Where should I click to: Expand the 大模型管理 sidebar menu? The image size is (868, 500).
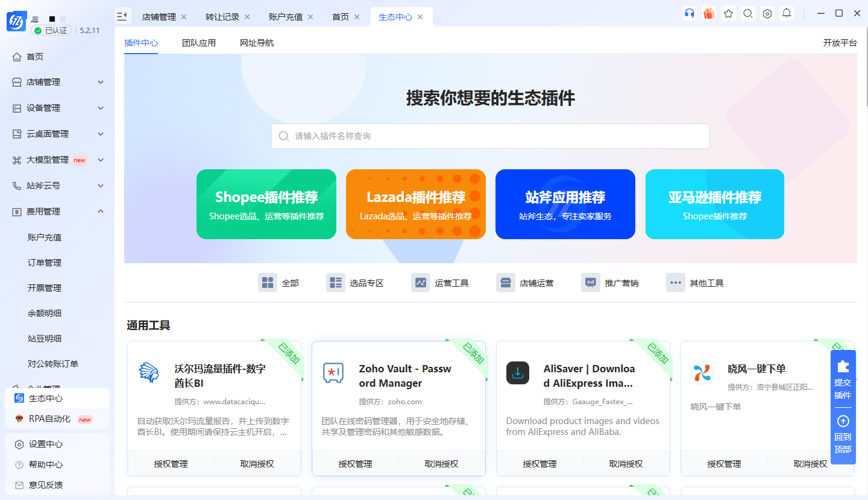tap(57, 160)
